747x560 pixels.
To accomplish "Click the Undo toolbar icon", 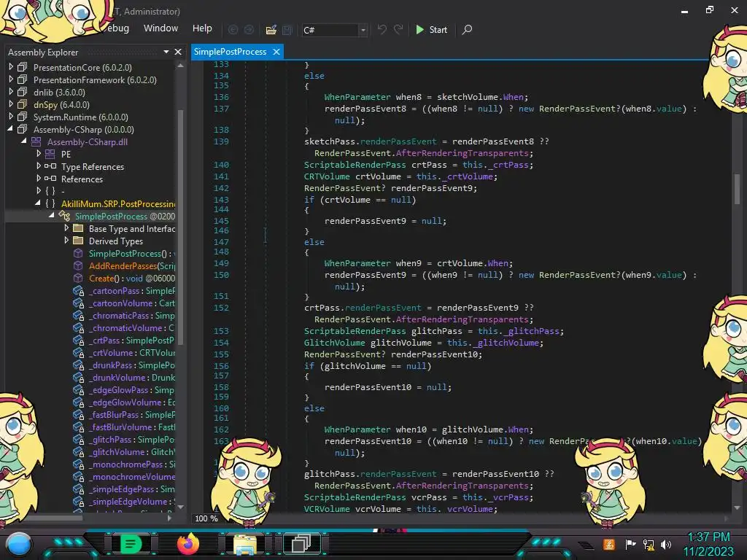I will coord(382,29).
